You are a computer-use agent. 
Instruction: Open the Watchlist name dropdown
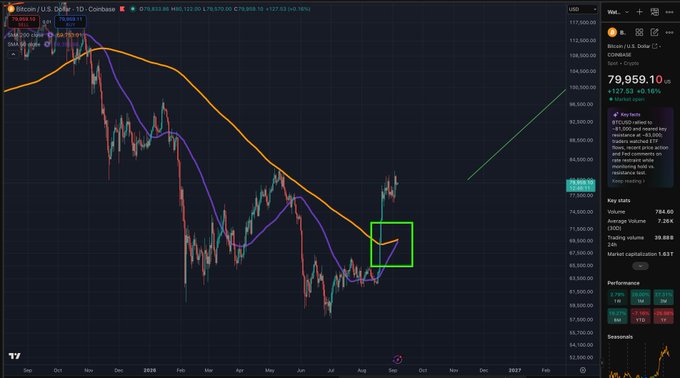click(618, 12)
